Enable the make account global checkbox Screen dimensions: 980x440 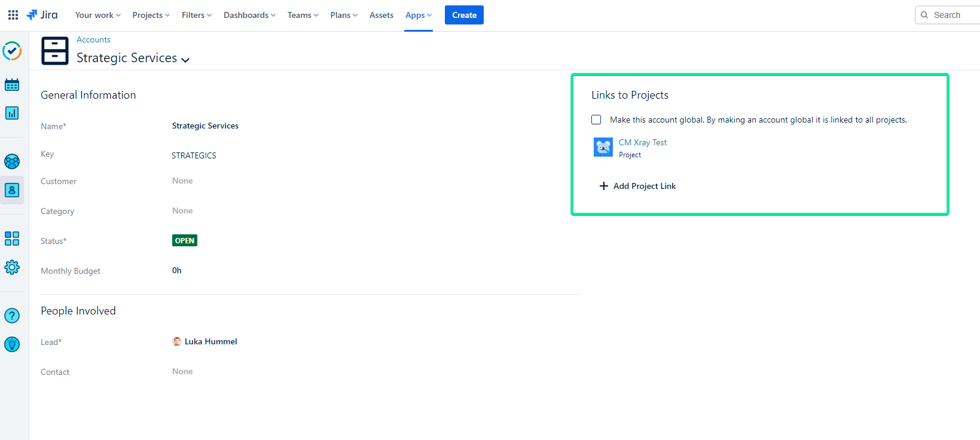pyautogui.click(x=596, y=120)
